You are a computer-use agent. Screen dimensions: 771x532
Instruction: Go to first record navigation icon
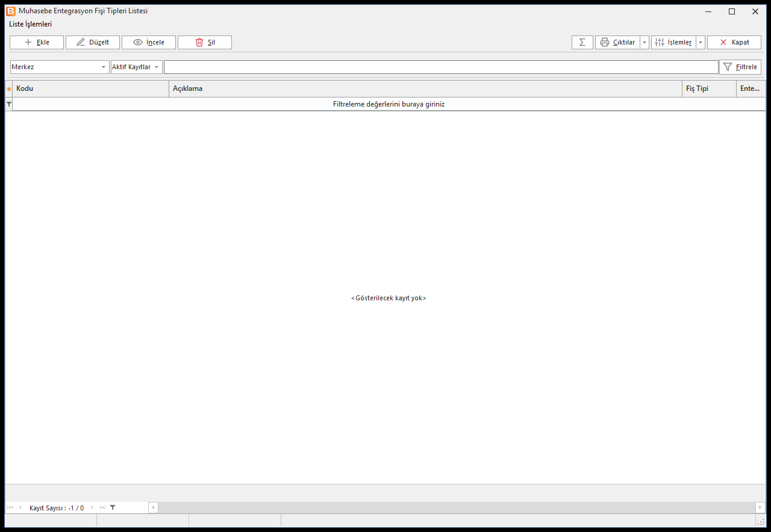click(x=10, y=508)
